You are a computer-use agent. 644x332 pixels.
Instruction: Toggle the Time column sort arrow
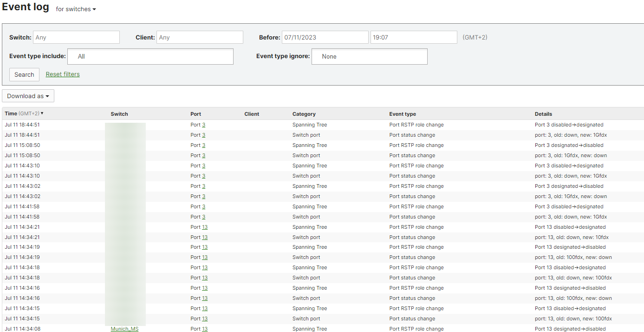(42, 113)
